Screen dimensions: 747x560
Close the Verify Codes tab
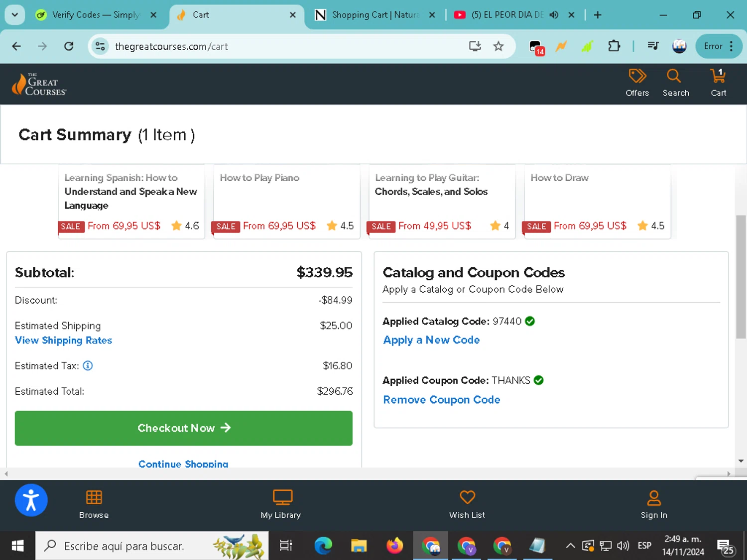[x=153, y=15]
